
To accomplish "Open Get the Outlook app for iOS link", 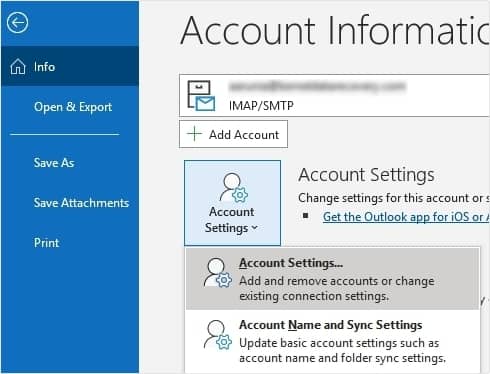I will click(x=406, y=217).
